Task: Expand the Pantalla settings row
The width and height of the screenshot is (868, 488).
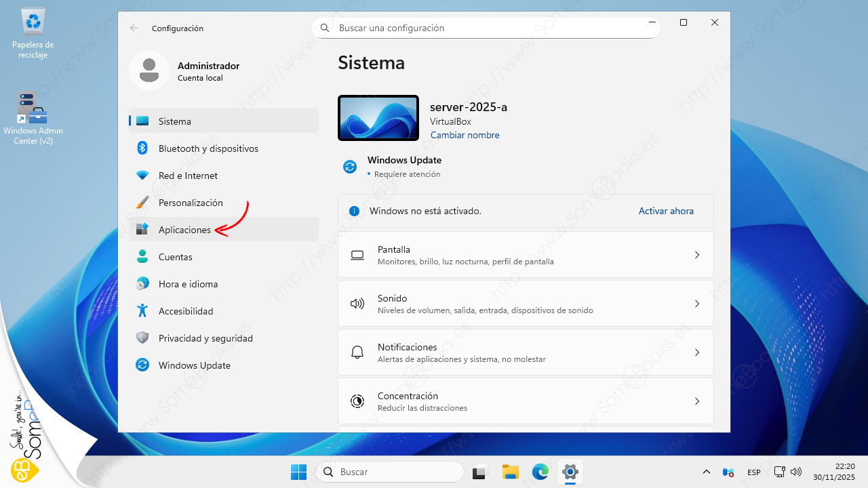Action: [x=525, y=255]
